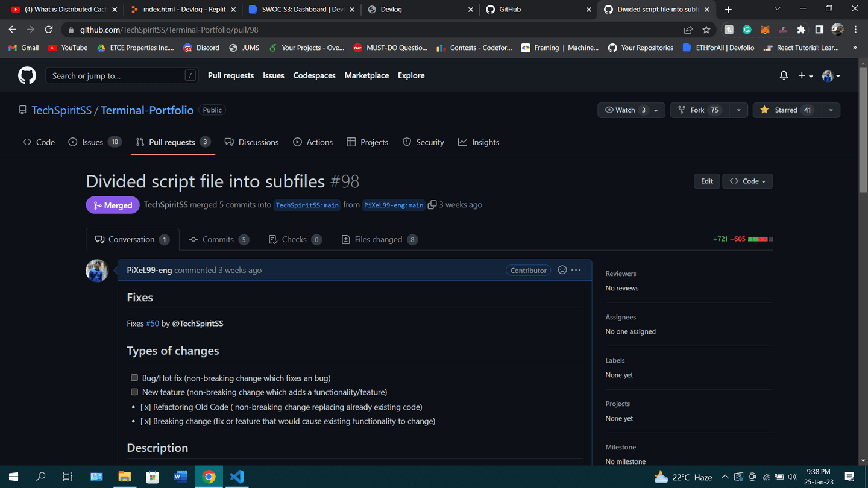Viewport: 868px width, 488px height.
Task: Open the YouTube bookmark
Action: [68, 48]
